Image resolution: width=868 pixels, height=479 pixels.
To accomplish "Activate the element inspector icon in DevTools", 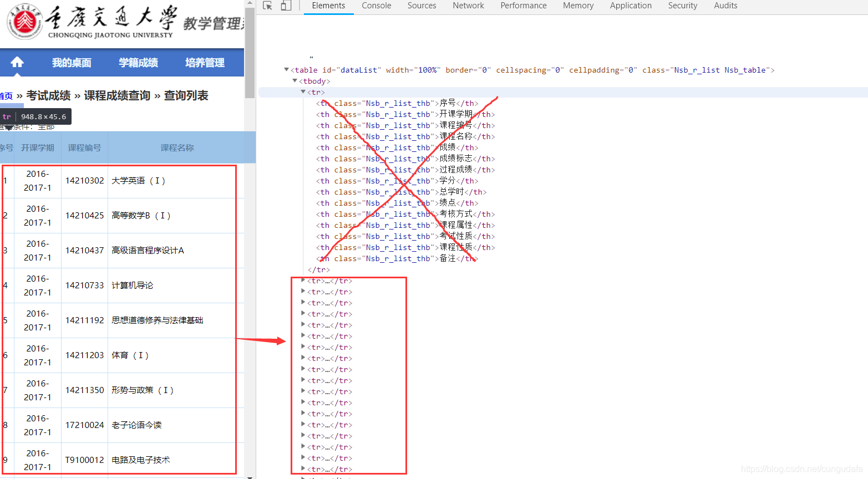I will point(267,6).
